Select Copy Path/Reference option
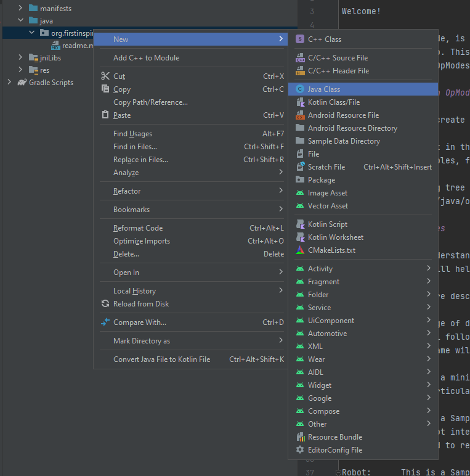Screen dimensions: 470x476 click(x=190, y=102)
